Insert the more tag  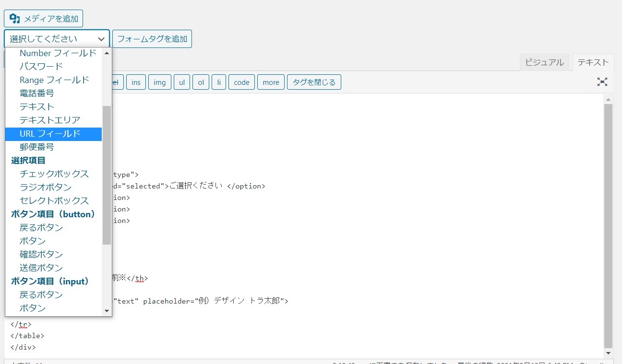pos(271,82)
